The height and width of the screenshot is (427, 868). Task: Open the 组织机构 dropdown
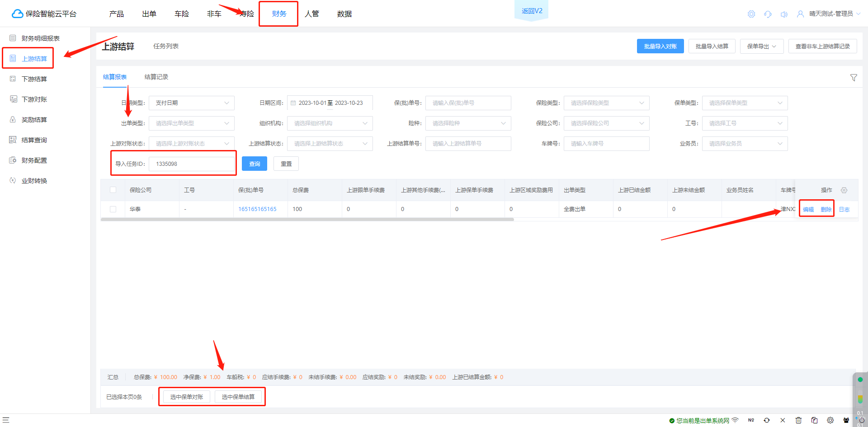coord(330,123)
